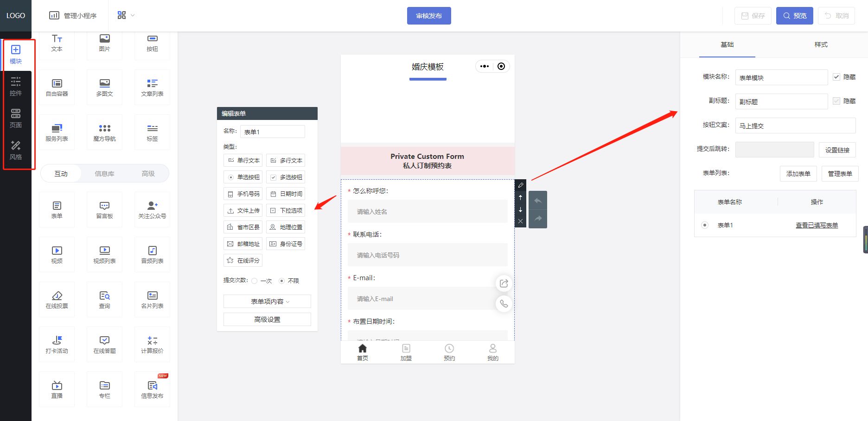Open 查看已填写表单 link
The image size is (868, 421).
click(817, 225)
